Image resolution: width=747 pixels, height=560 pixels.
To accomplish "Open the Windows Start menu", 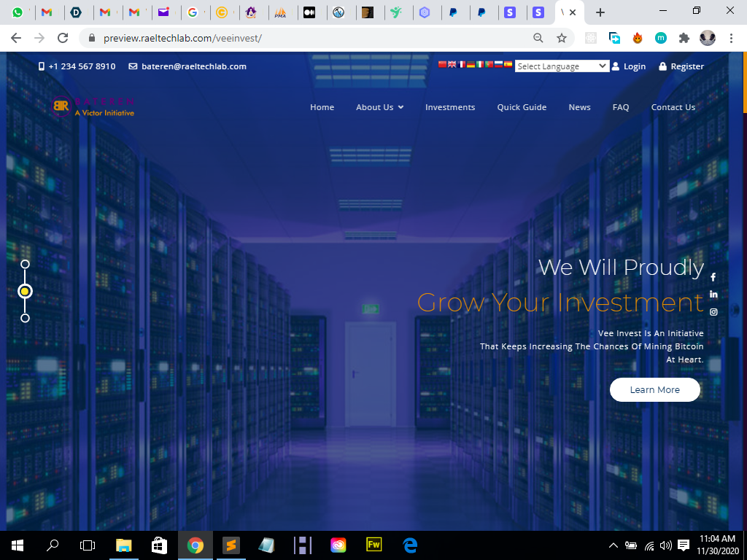I will (18, 545).
